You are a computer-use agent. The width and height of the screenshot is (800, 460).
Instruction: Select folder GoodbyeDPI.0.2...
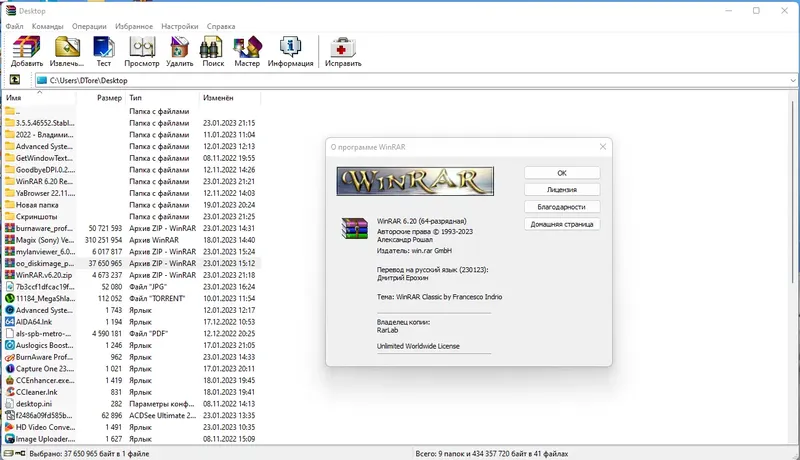pos(132,170)
